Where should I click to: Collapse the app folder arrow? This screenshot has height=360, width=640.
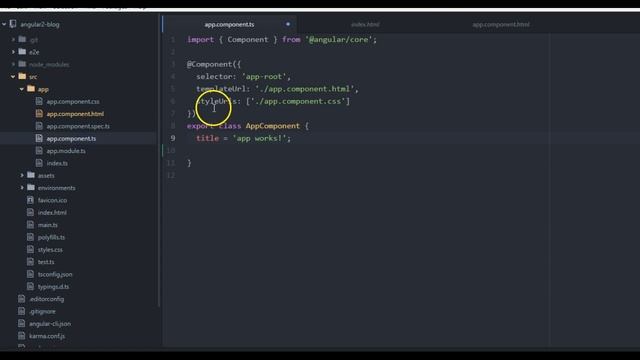coord(22,89)
